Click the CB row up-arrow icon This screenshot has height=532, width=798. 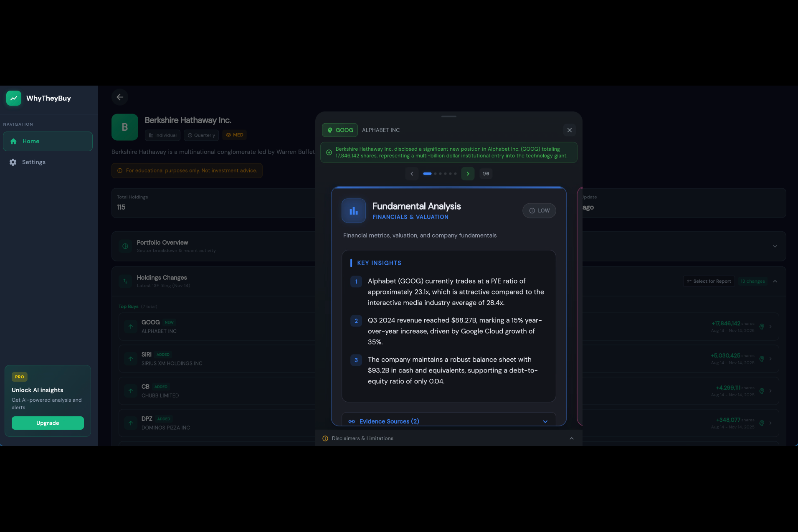[131, 391]
